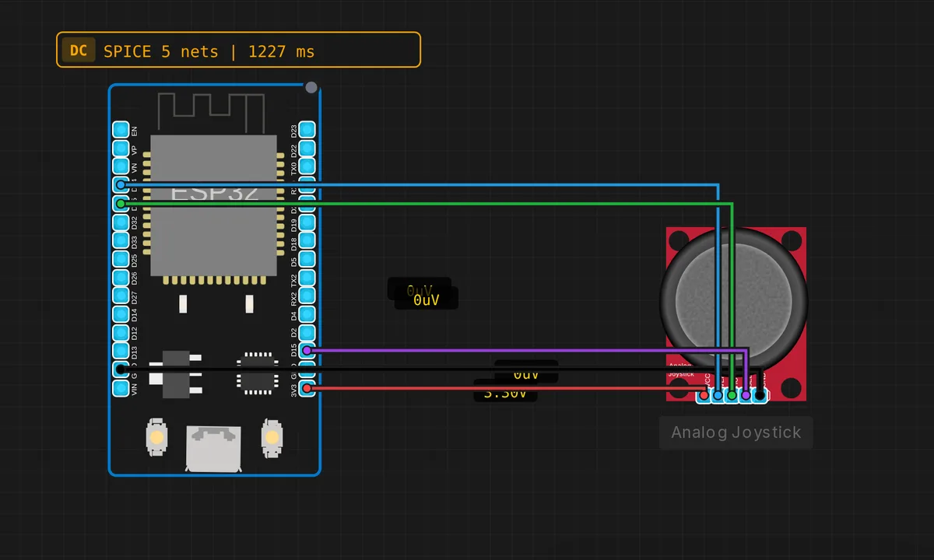This screenshot has height=560, width=934.
Task: Select the ESP32 EN pin
Action: pyautogui.click(x=121, y=129)
